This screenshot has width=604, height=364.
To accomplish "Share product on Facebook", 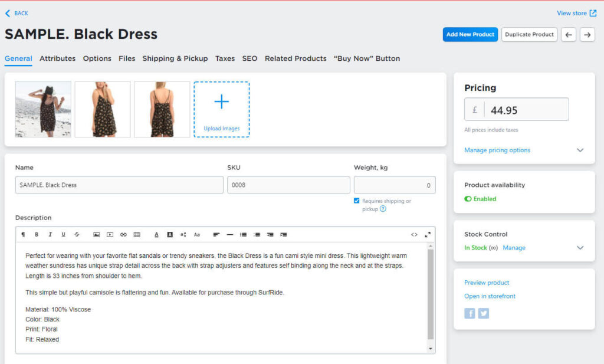I will tap(470, 313).
